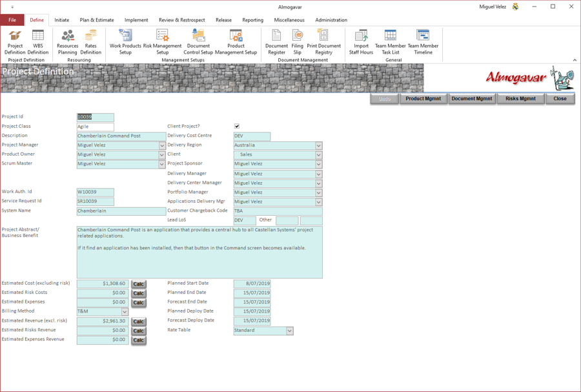Click the user account avatar icon
Screen dimensions: 581x392
(515, 6)
